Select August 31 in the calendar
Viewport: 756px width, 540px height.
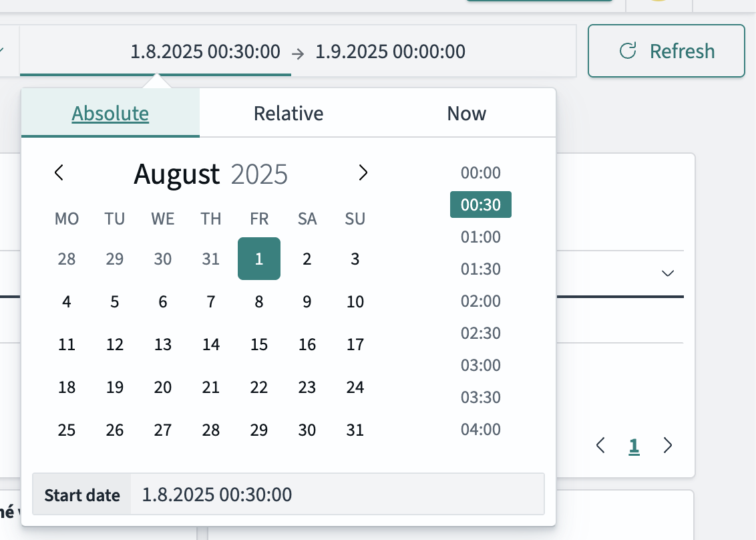click(355, 430)
